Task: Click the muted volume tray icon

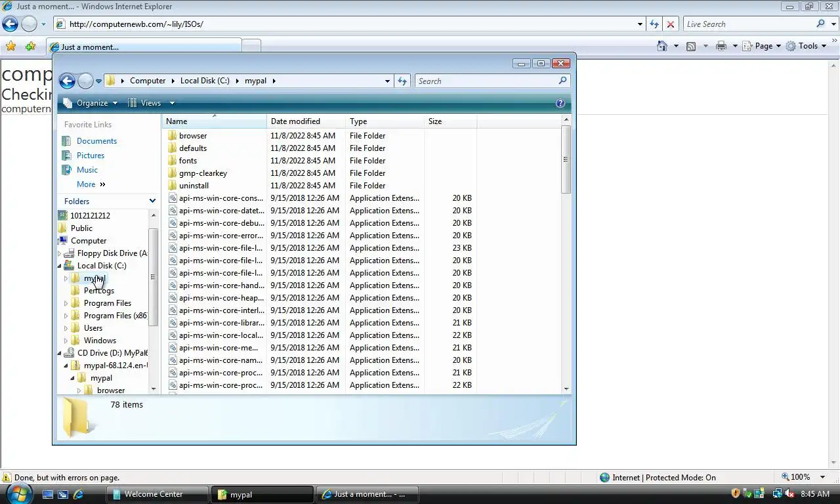Action: (789, 493)
